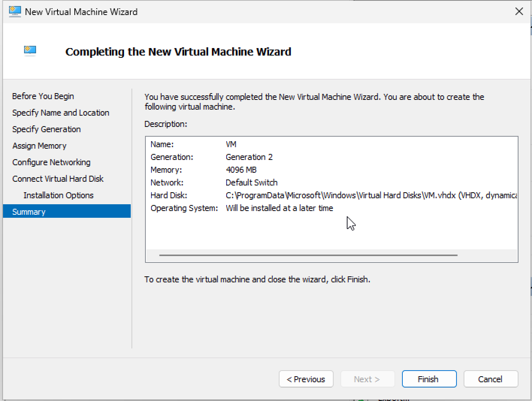The width and height of the screenshot is (532, 401).
Task: Click the wizard icon in the title bar
Action: (x=15, y=12)
